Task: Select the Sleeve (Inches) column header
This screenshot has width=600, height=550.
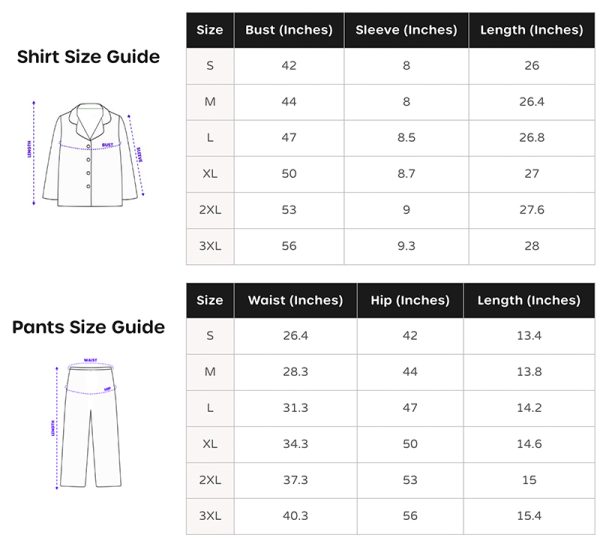Action: coord(406,30)
